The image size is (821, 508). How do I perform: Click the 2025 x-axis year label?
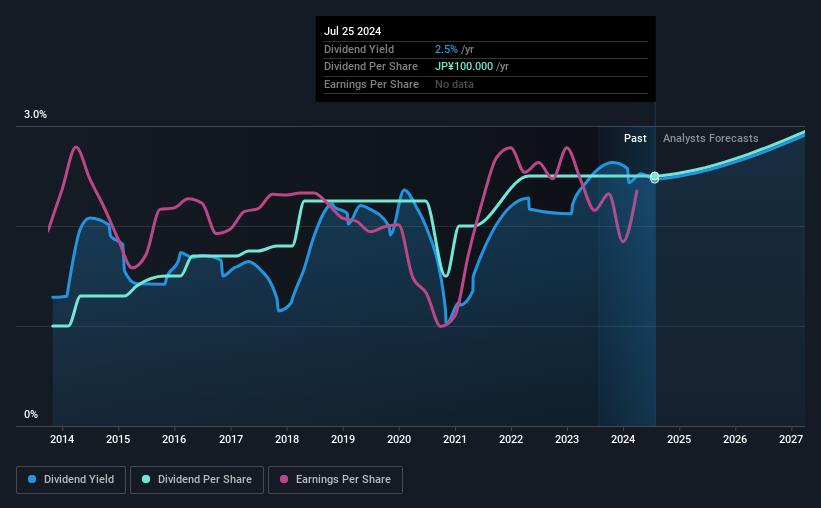(x=679, y=439)
